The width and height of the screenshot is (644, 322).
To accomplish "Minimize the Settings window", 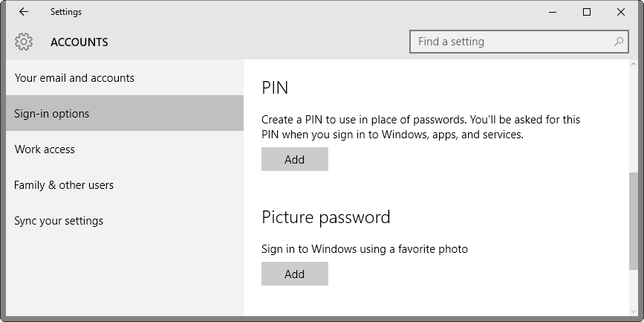I will [553, 12].
